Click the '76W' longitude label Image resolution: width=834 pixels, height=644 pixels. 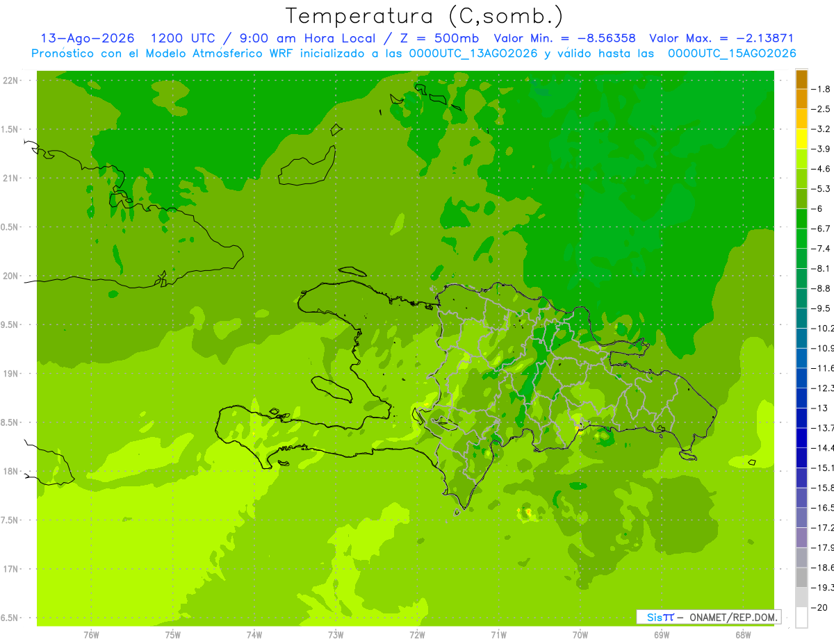[x=91, y=635]
